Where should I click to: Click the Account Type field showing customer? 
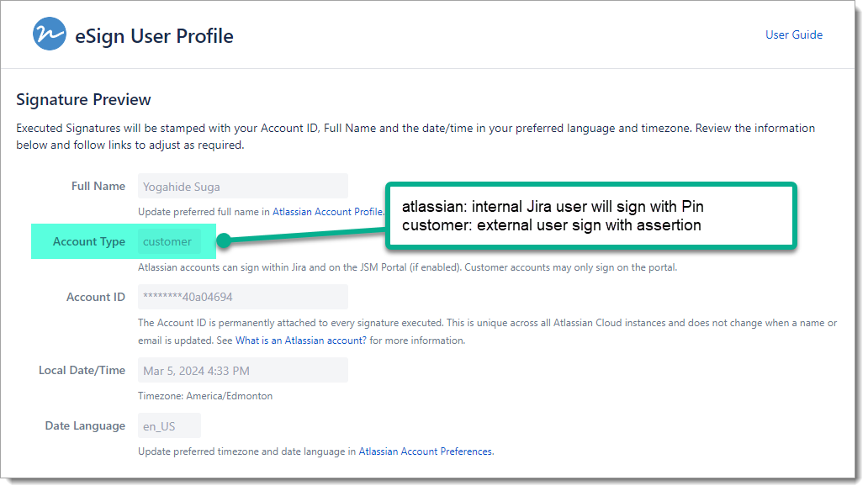point(169,241)
